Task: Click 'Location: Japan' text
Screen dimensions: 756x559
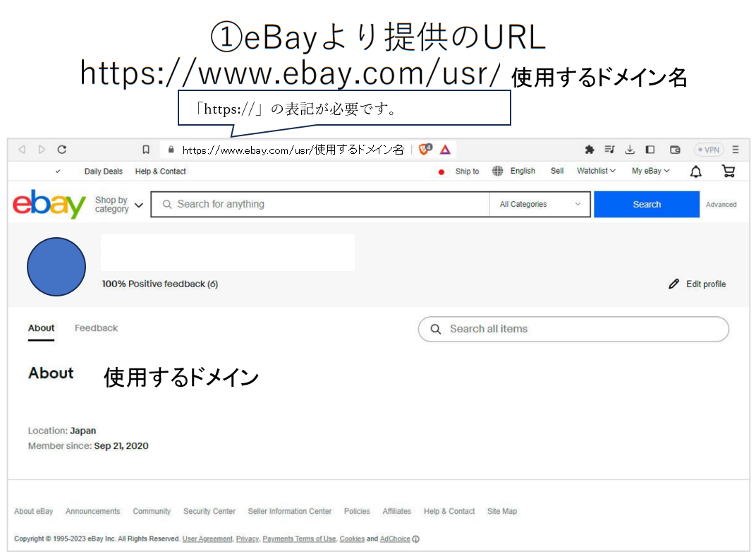Action: tap(62, 431)
